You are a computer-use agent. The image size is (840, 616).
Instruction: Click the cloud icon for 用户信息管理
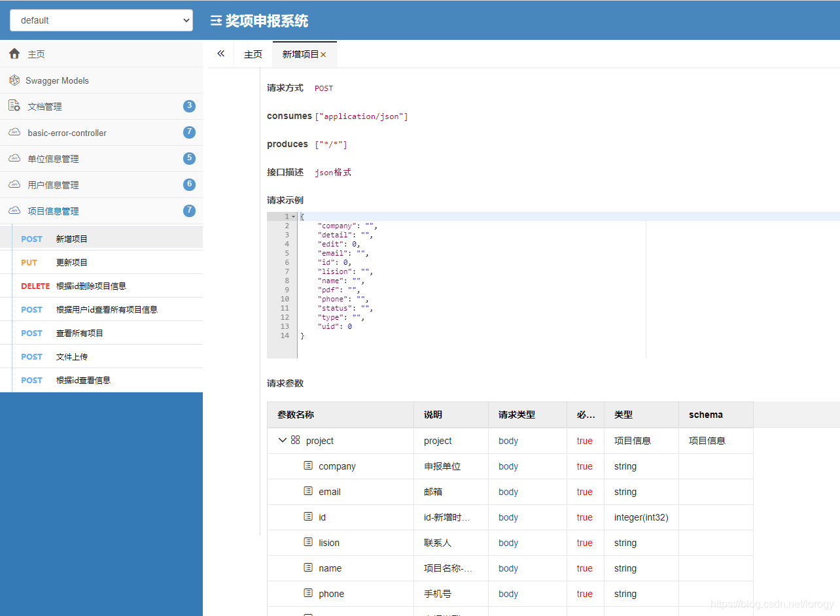14,184
